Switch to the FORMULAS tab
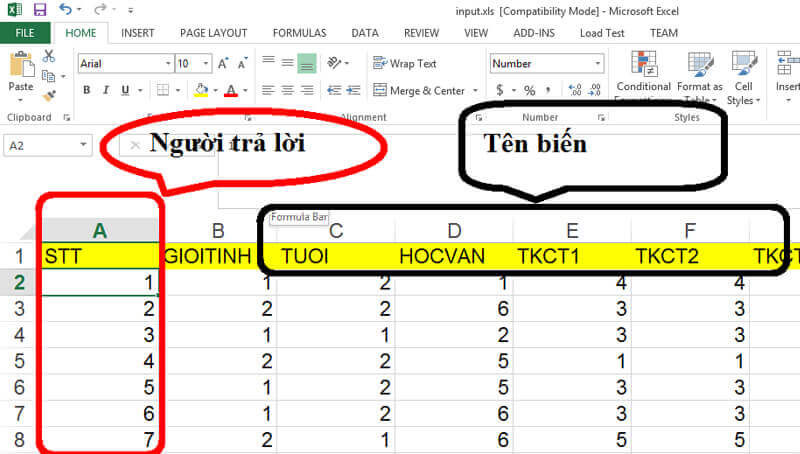800x454 pixels. tap(299, 33)
